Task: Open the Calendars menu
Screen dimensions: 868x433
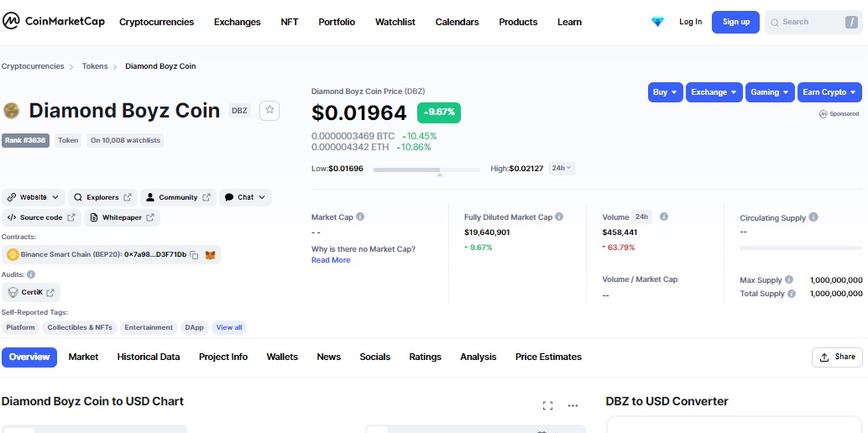Action: click(458, 22)
